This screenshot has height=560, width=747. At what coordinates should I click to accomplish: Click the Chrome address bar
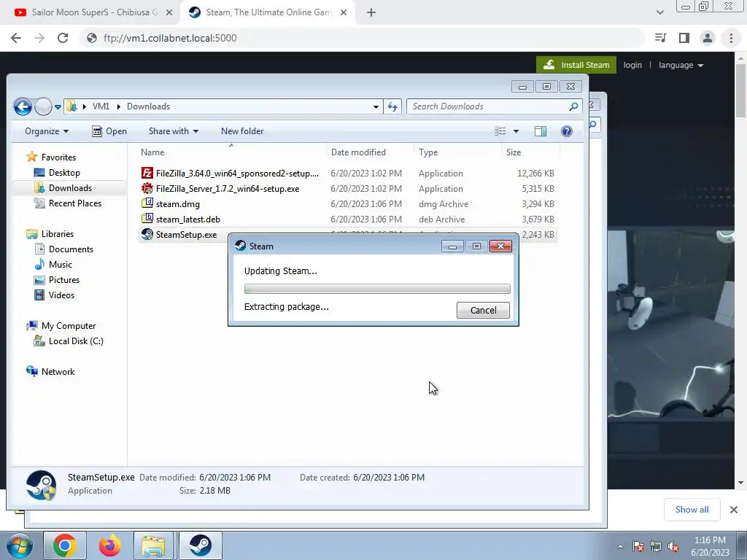click(362, 38)
